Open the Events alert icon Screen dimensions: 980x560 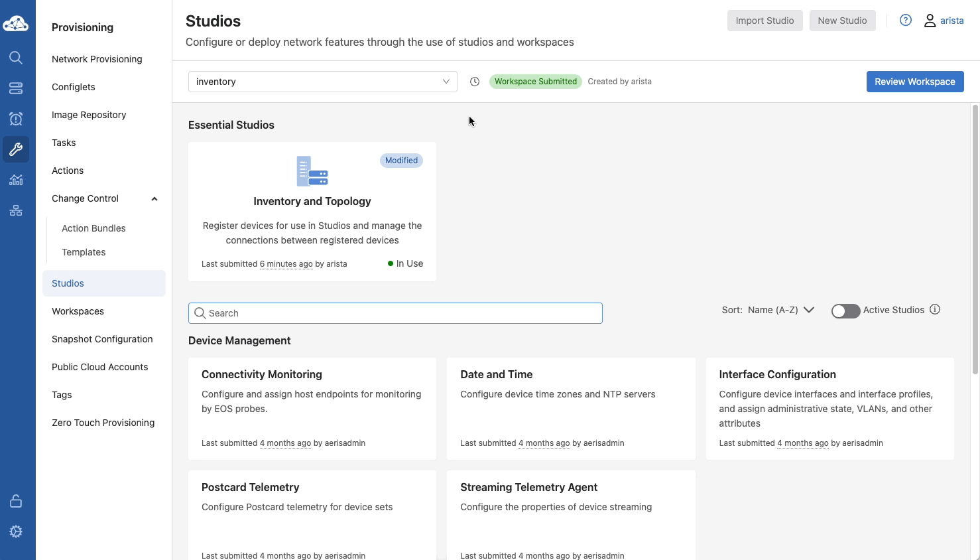16,119
